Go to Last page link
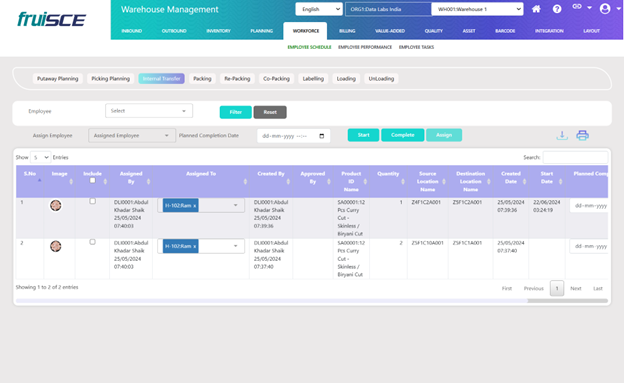The width and height of the screenshot is (624, 383). (598, 288)
